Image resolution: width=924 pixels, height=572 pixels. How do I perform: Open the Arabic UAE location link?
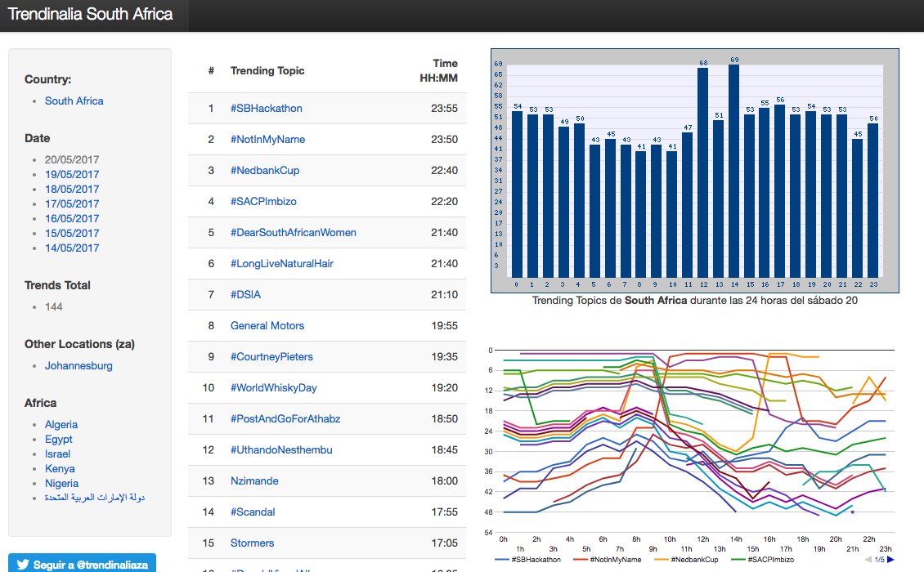94,498
